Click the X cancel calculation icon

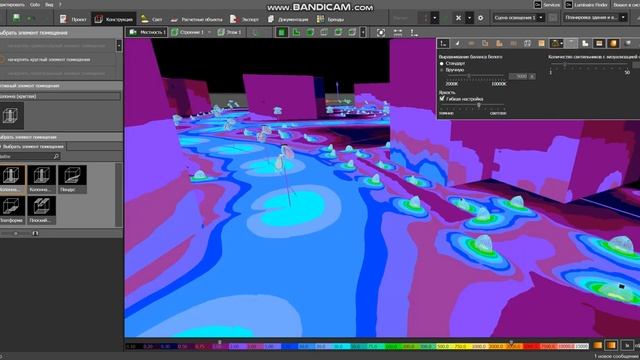[458, 18]
